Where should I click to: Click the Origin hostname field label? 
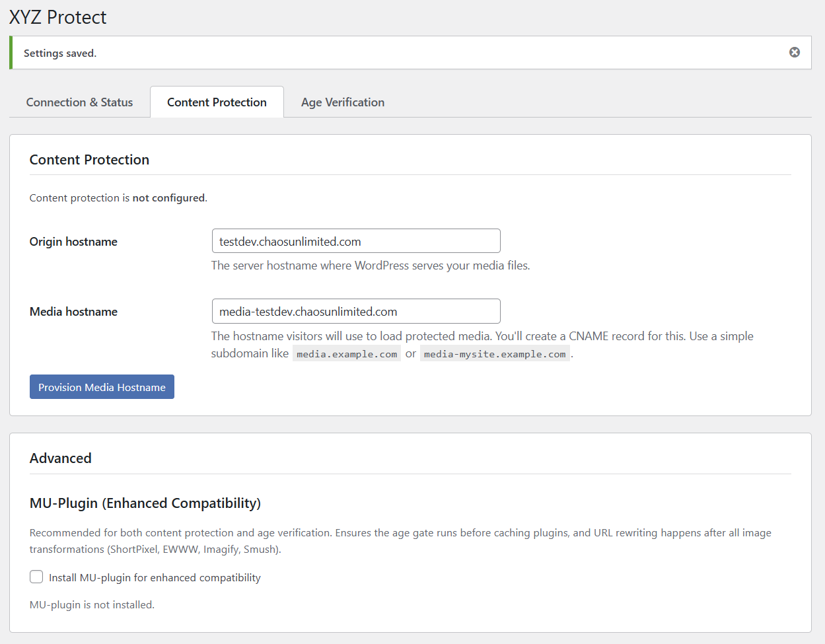tap(73, 241)
